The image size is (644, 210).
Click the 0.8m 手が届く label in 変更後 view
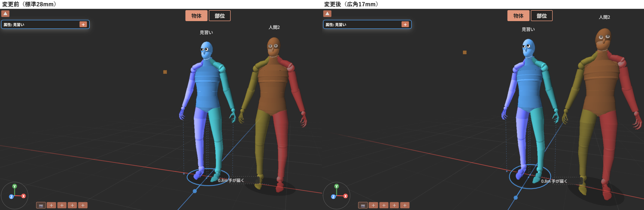click(x=554, y=181)
